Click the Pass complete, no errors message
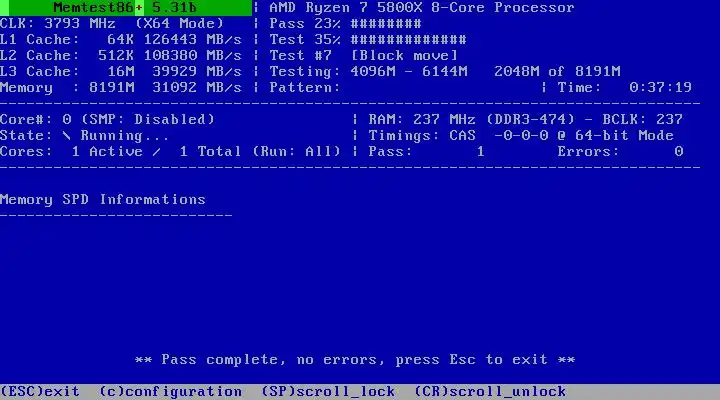Screen dimensions: 720x400 tap(355, 359)
